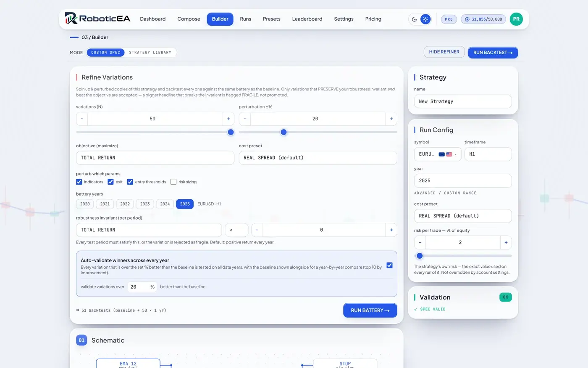Click the credits balance badge
Viewport: 588px width, 368px height.
[x=483, y=19]
